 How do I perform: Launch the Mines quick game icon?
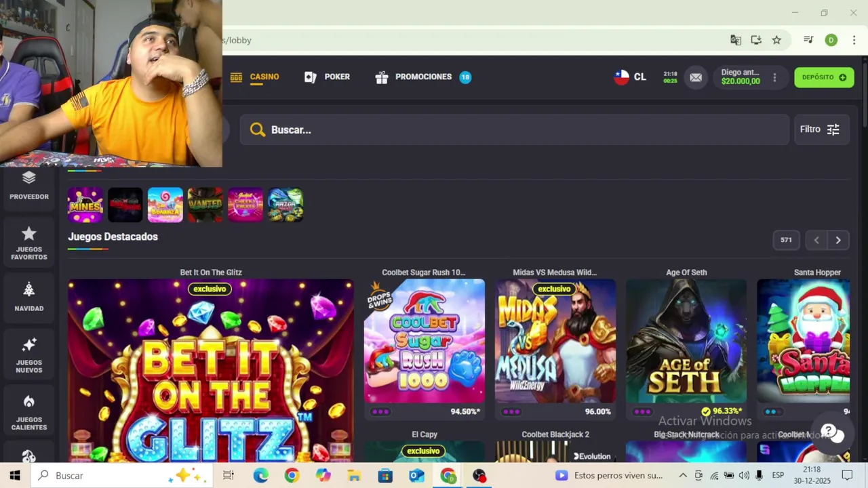[x=85, y=205]
